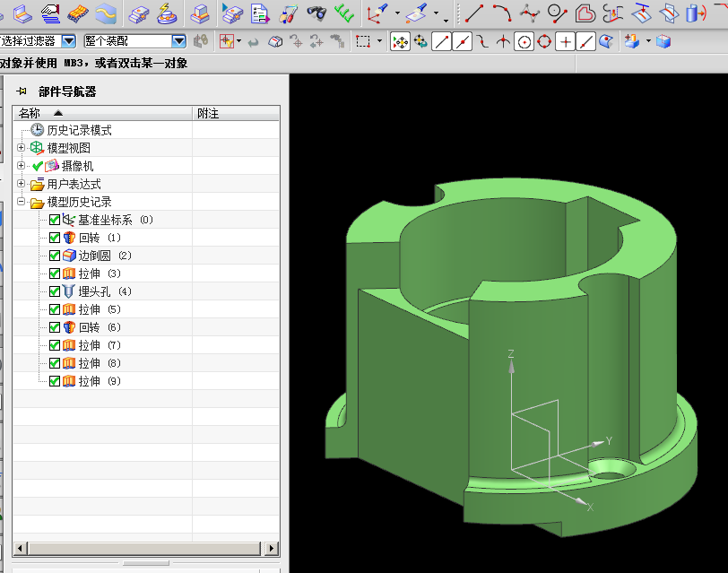Click the circle-with-center snap point icon
This screenshot has width=728, height=573.
pos(524,41)
